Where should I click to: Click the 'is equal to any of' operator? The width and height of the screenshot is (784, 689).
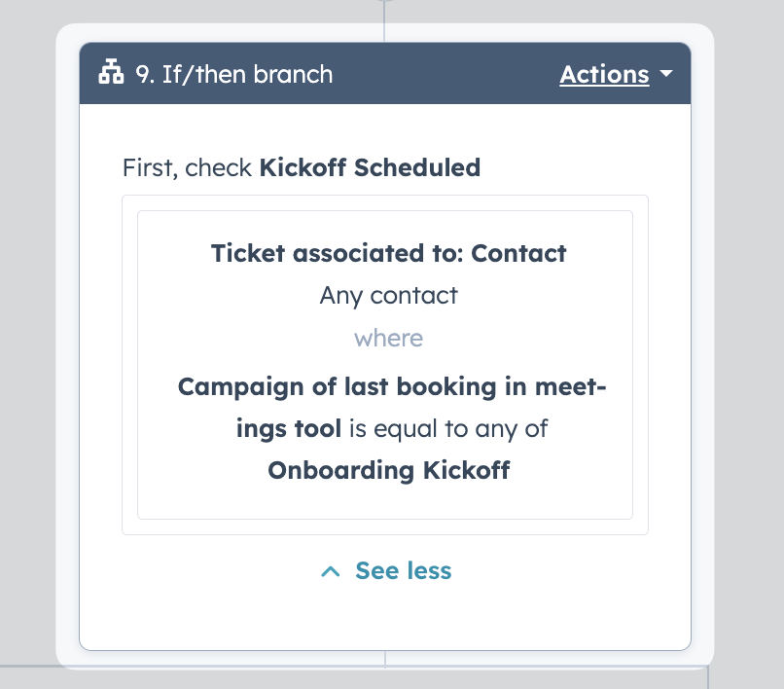(x=448, y=429)
